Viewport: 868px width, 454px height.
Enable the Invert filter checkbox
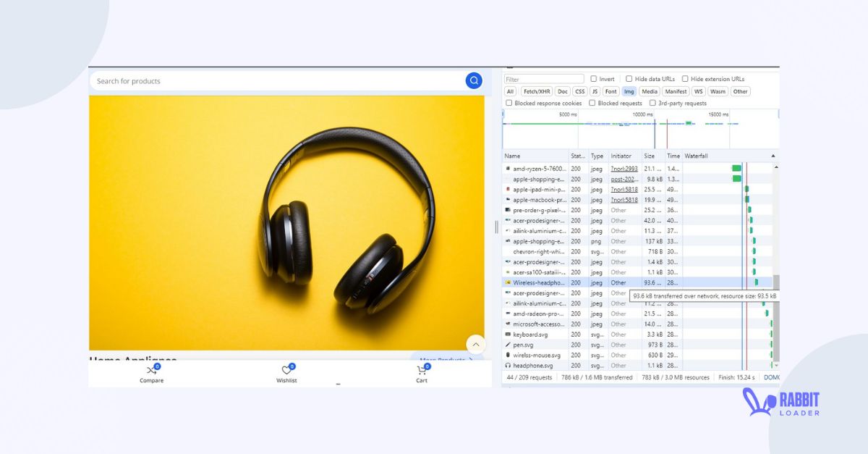pos(594,79)
